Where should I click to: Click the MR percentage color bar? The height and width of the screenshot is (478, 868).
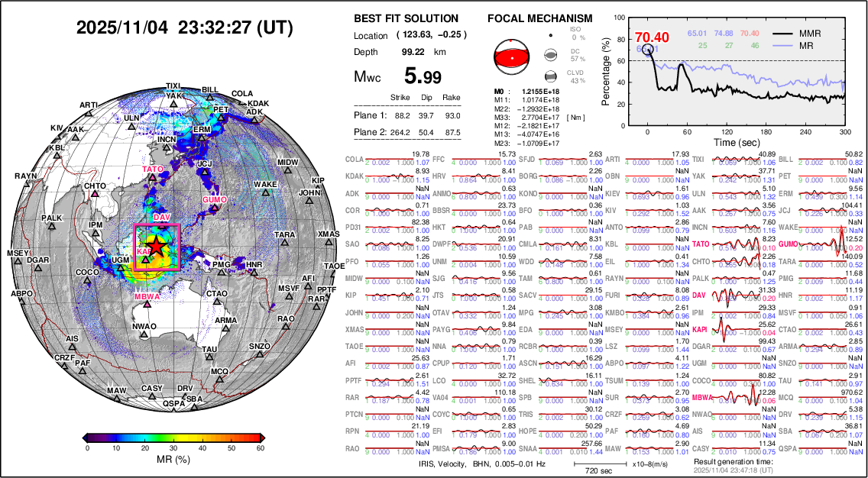point(174,437)
